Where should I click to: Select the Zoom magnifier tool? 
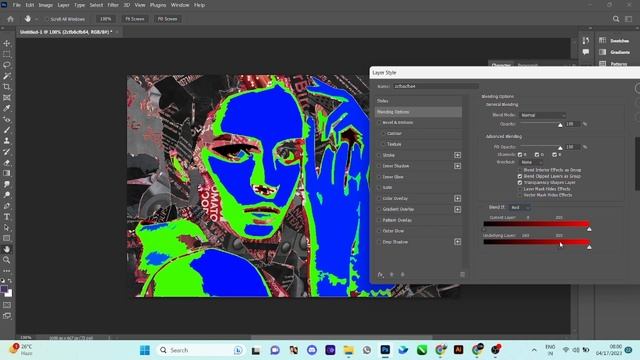pyautogui.click(x=7, y=260)
